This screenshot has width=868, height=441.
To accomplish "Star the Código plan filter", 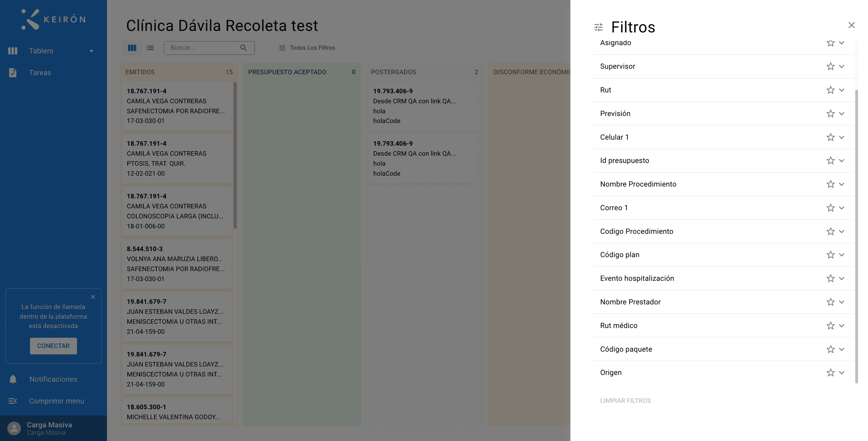I will [830, 255].
